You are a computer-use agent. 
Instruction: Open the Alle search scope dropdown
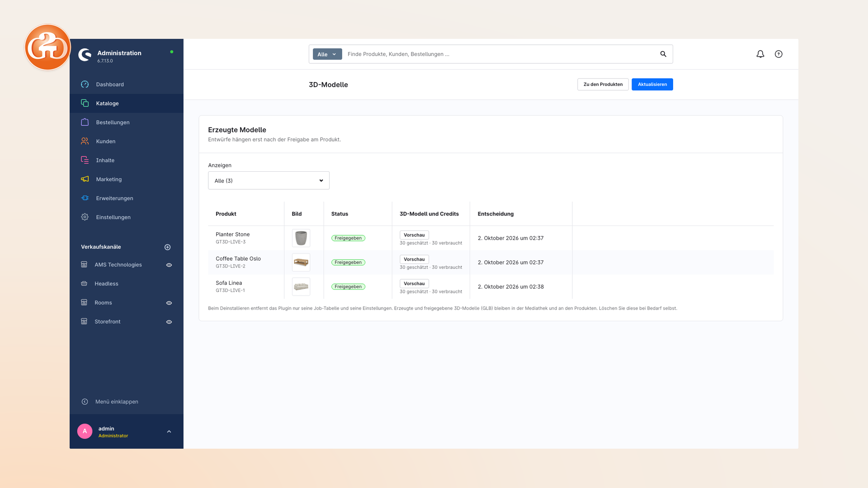click(327, 54)
